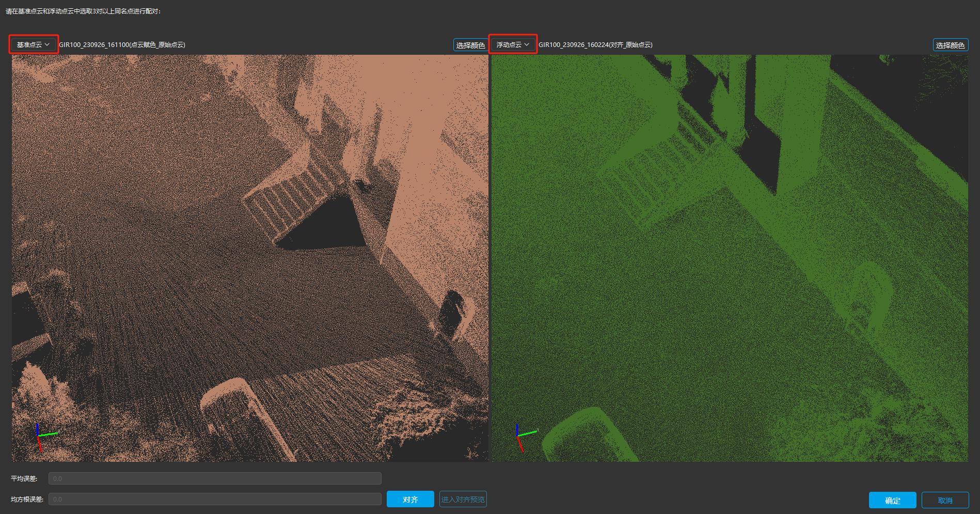Click 选择颜色 for the base point cloud

click(x=470, y=45)
